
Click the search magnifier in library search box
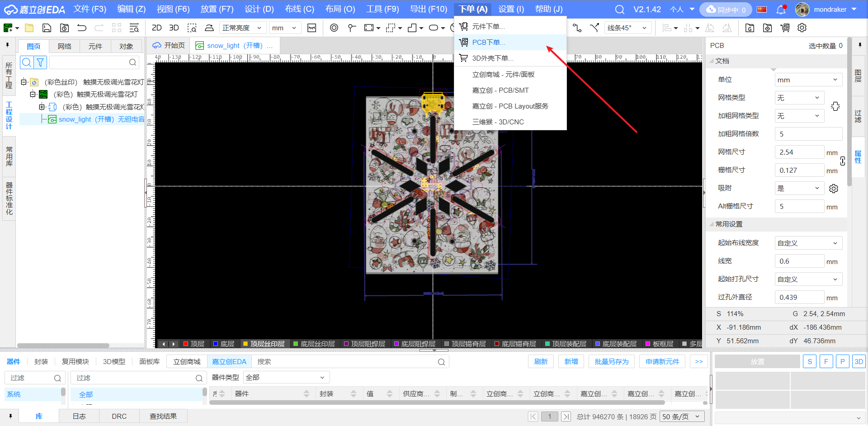[441, 362]
